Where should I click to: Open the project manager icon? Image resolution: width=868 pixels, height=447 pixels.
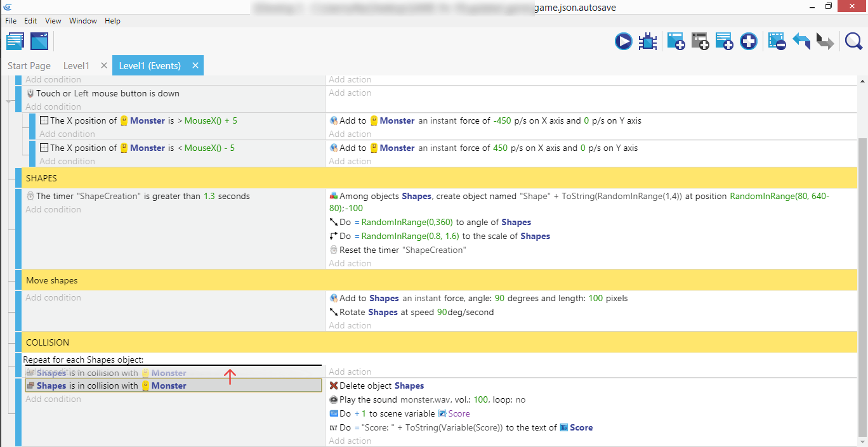tap(15, 42)
